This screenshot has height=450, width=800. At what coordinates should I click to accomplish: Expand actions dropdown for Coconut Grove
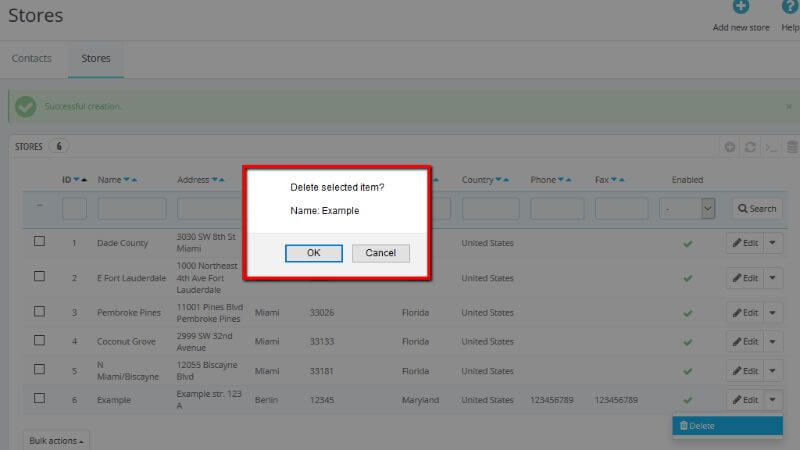(x=773, y=341)
